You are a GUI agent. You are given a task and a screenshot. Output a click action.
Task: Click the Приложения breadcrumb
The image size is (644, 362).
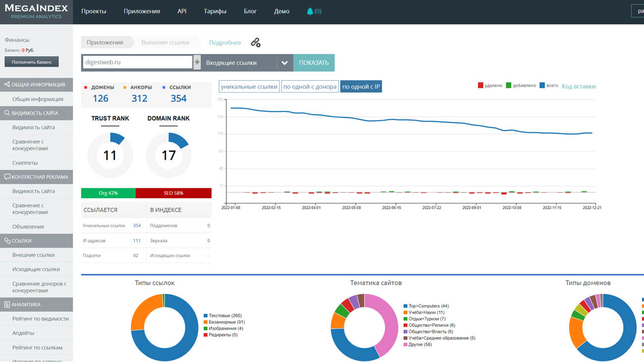point(105,43)
